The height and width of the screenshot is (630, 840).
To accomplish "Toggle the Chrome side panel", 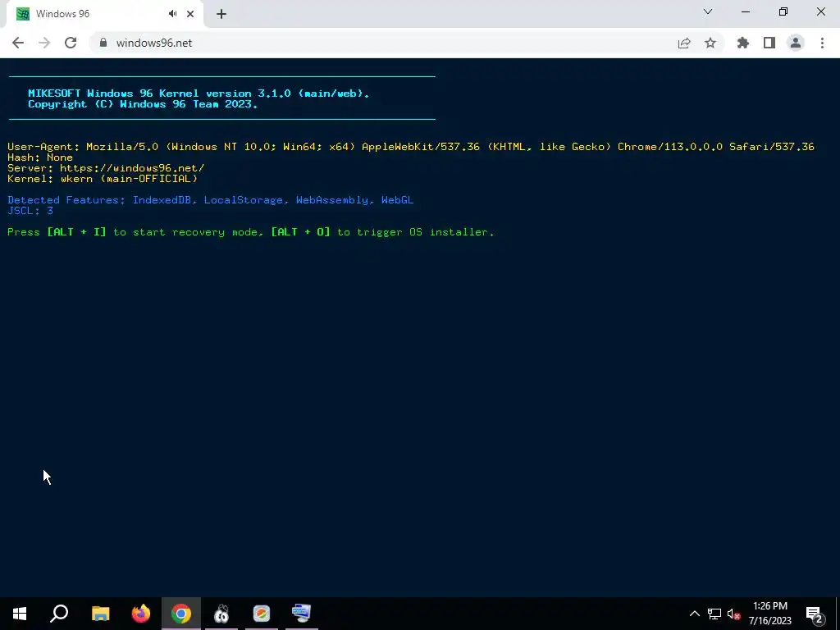I will pyautogui.click(x=769, y=43).
